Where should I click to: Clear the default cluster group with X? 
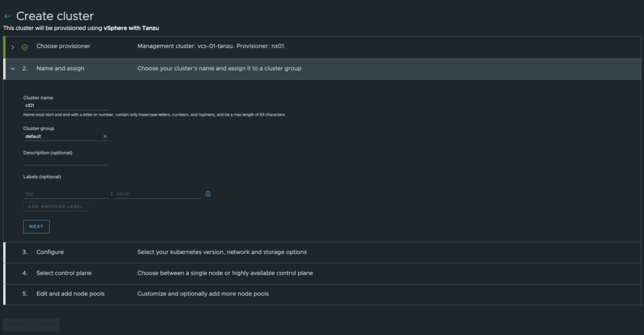[105, 137]
